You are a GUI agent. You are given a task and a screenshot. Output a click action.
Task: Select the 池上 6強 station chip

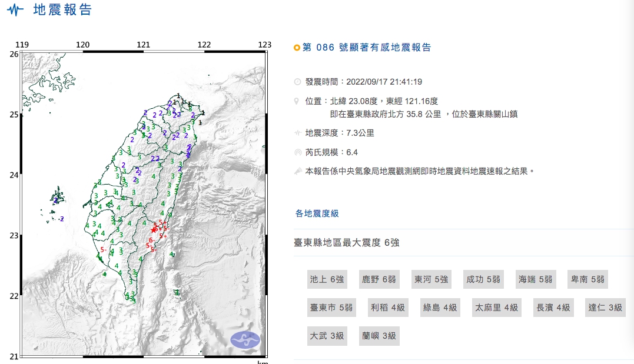coord(327,279)
